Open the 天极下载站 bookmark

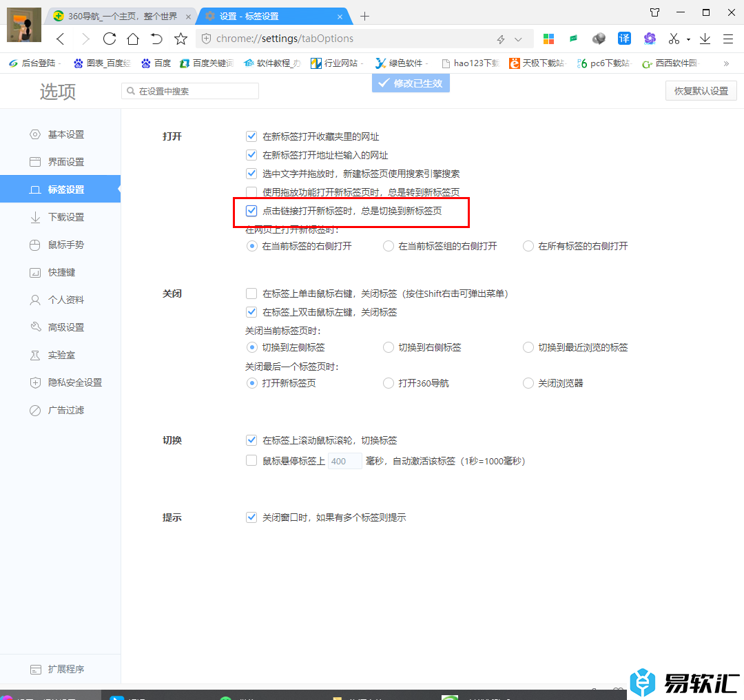[x=537, y=63]
